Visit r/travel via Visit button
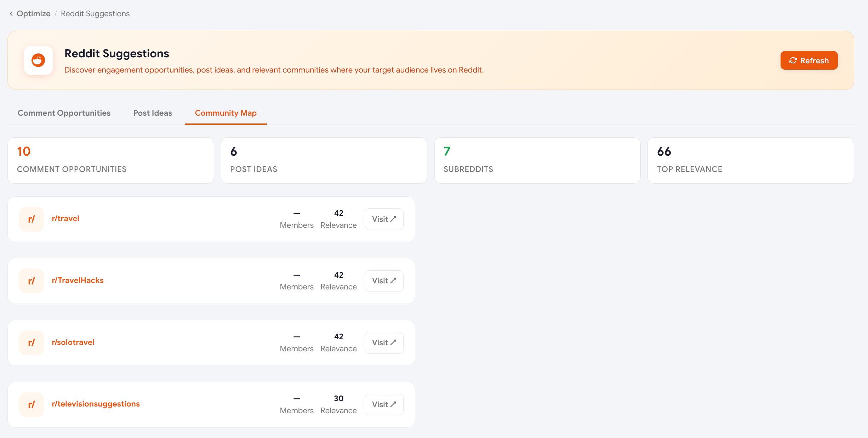Image resolution: width=868 pixels, height=438 pixels. point(384,219)
